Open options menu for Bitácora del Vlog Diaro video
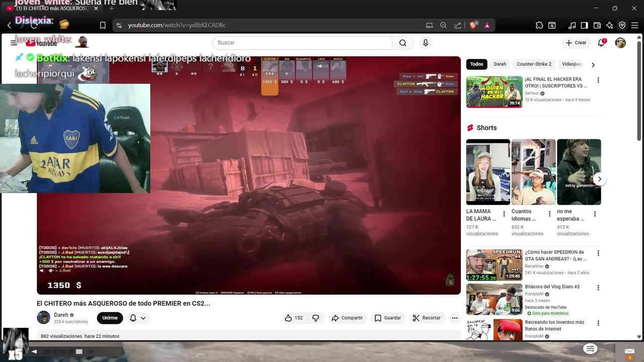This screenshot has height=362, width=644. [598, 288]
